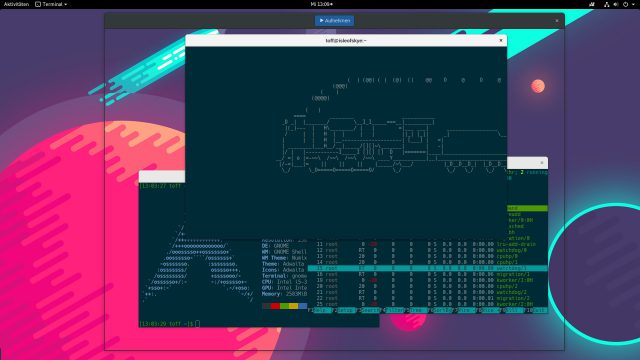This screenshot has width=640, height=360.
Task: Click F7 Nice - in htop
Action: click(465, 311)
